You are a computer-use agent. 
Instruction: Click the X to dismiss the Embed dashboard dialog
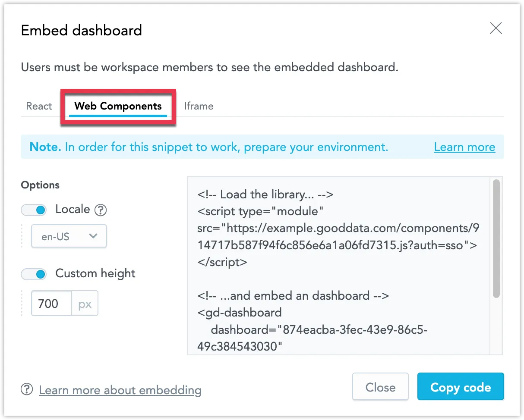[496, 28]
